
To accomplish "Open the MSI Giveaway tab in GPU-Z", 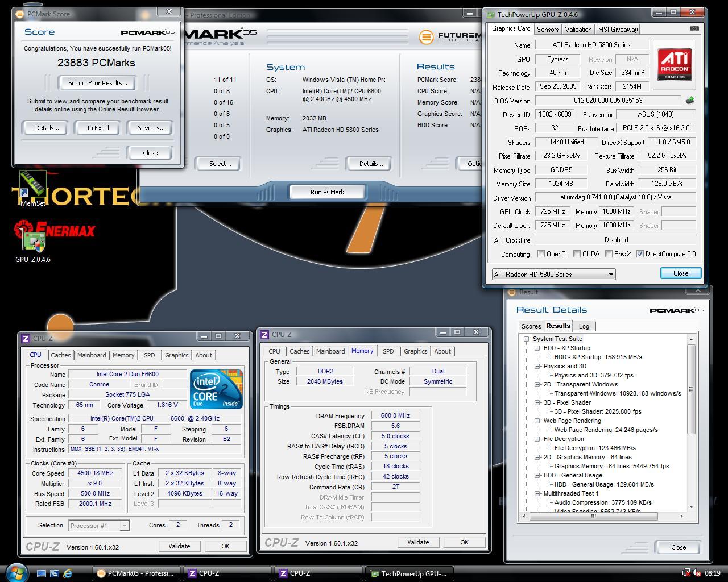I will (618, 30).
